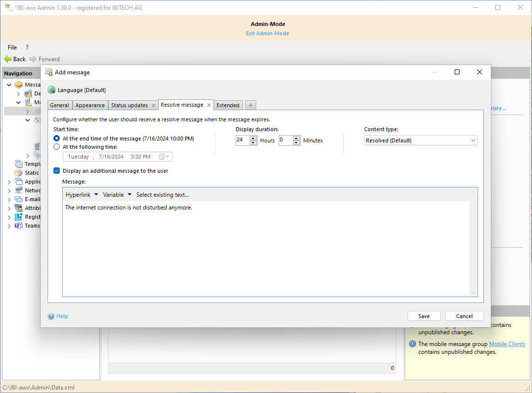The width and height of the screenshot is (532, 393).
Task: Choose 'At the following time' radio option
Action: (x=57, y=147)
